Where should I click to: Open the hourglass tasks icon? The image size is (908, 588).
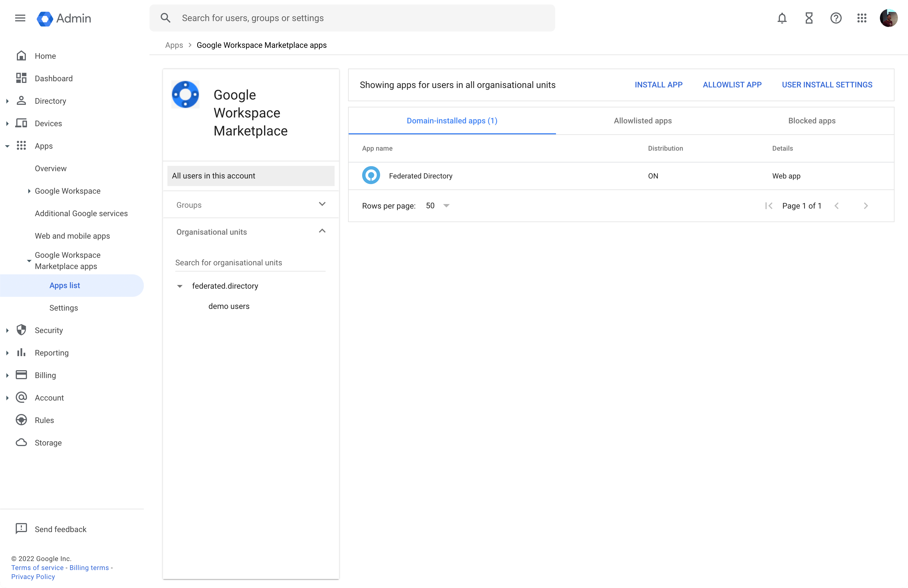click(x=809, y=18)
